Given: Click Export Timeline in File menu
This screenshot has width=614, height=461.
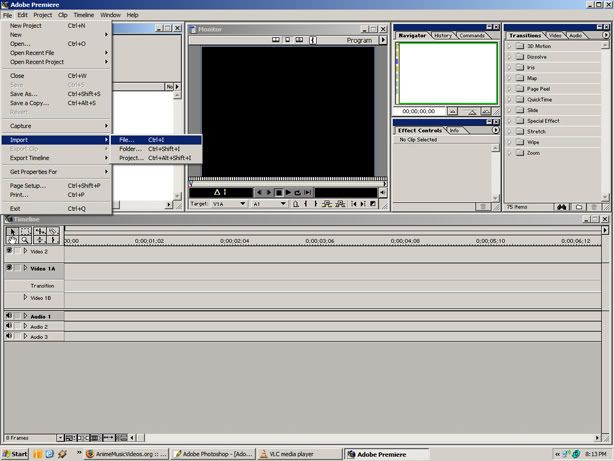Looking at the screenshot, I should (x=57, y=158).
